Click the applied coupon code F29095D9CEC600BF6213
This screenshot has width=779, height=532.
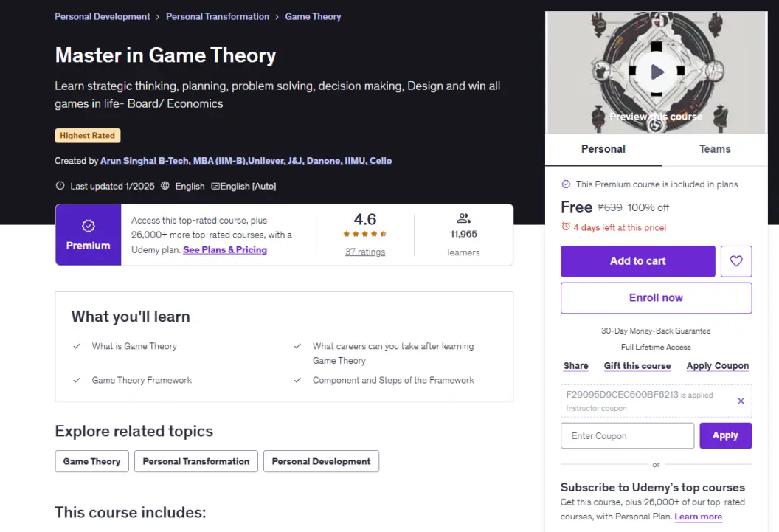(622, 395)
